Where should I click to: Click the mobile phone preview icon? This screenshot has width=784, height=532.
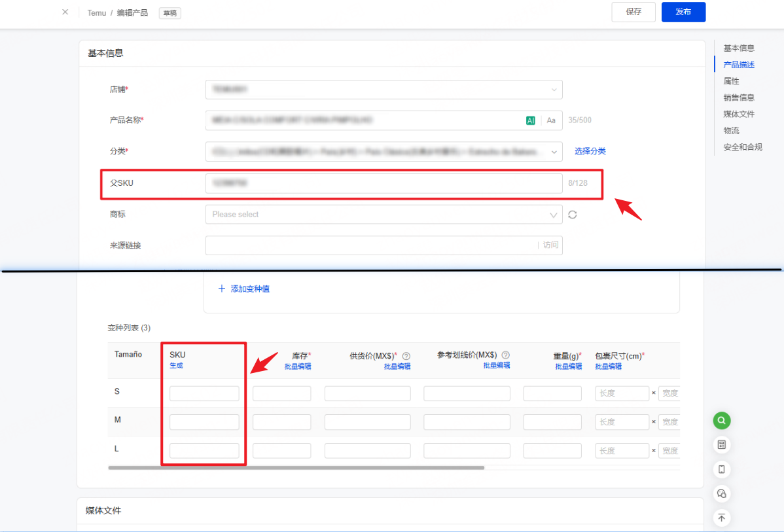(722, 469)
